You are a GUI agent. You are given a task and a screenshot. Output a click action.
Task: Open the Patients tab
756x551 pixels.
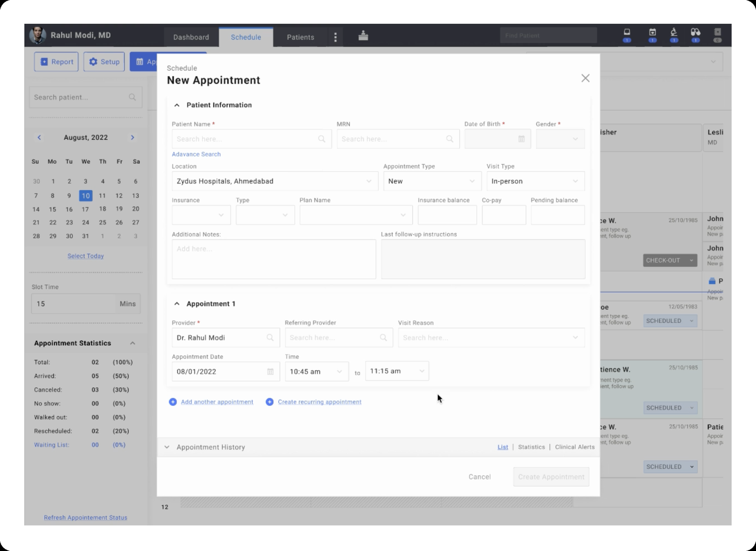(x=300, y=37)
